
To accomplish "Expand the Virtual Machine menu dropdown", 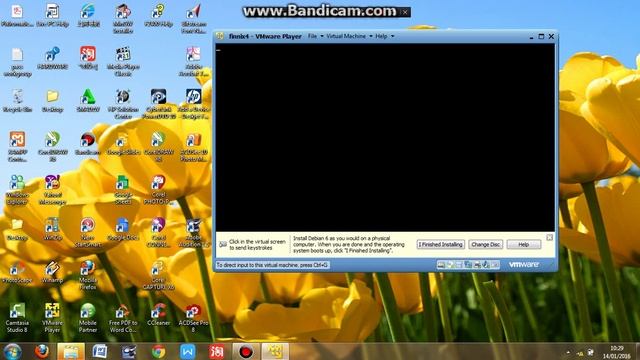I will 349,36.
